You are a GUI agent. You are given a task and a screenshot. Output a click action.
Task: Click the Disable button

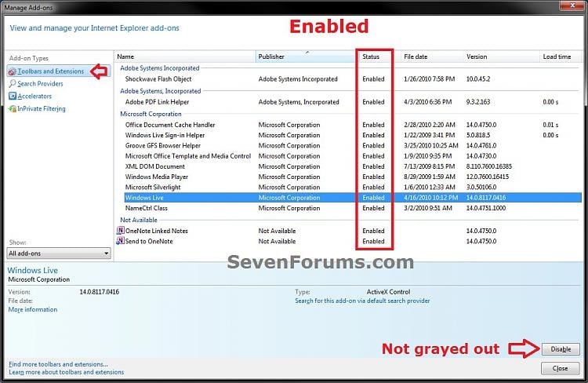tap(561, 349)
